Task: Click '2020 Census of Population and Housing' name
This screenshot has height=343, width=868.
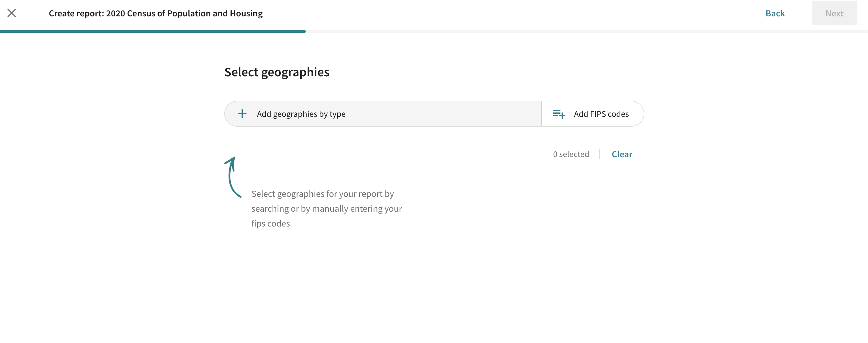Action: click(x=184, y=14)
